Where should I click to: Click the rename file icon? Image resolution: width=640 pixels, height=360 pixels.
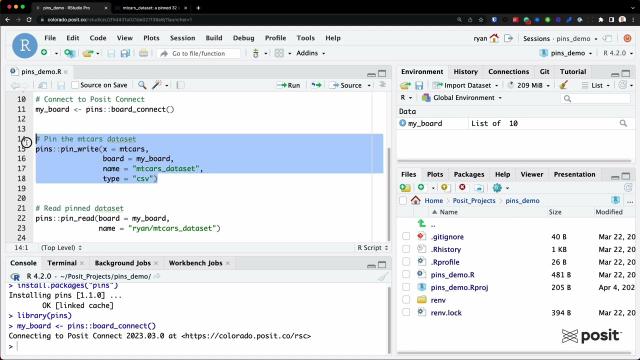tap(479, 188)
